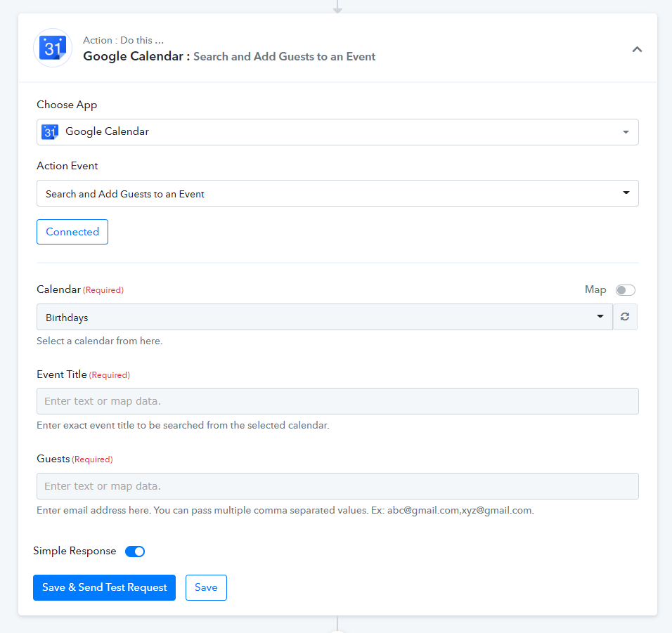Click the small Google Calendar icon in Choose App
Viewport: 672px width, 633px height.
pos(50,132)
